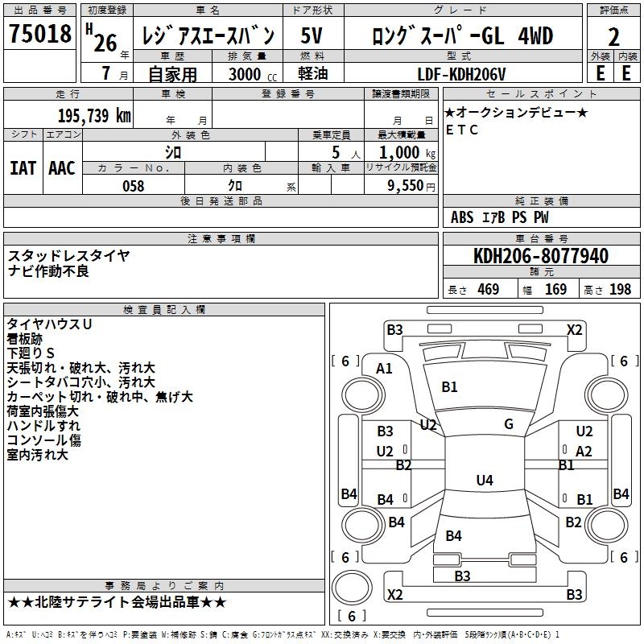Select the G windshield chip marker
The image size is (644, 644).
coord(508,424)
